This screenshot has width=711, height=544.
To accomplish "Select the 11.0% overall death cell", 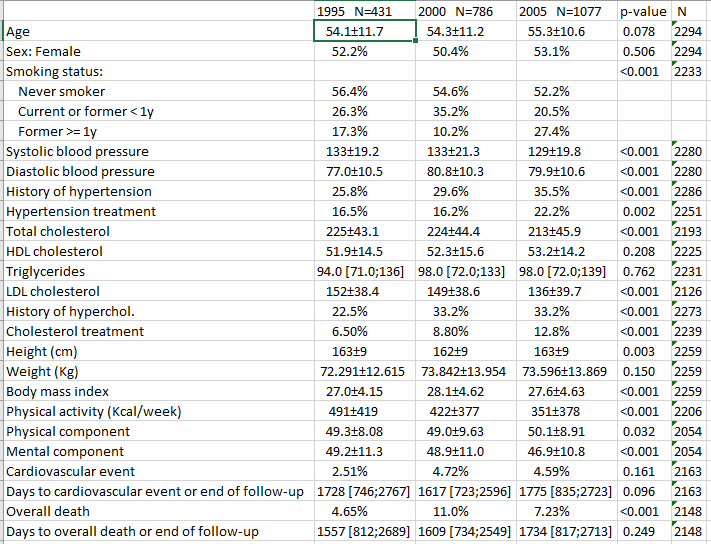I will coord(466,511).
